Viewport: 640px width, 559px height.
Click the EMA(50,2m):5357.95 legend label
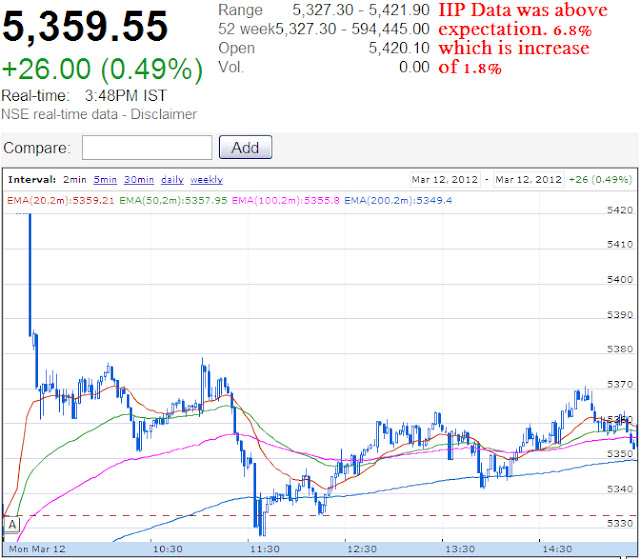coord(173,200)
